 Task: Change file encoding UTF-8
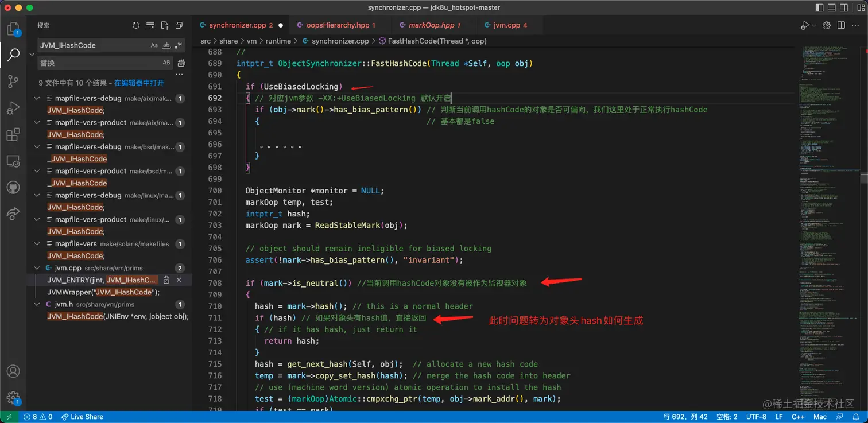click(756, 417)
